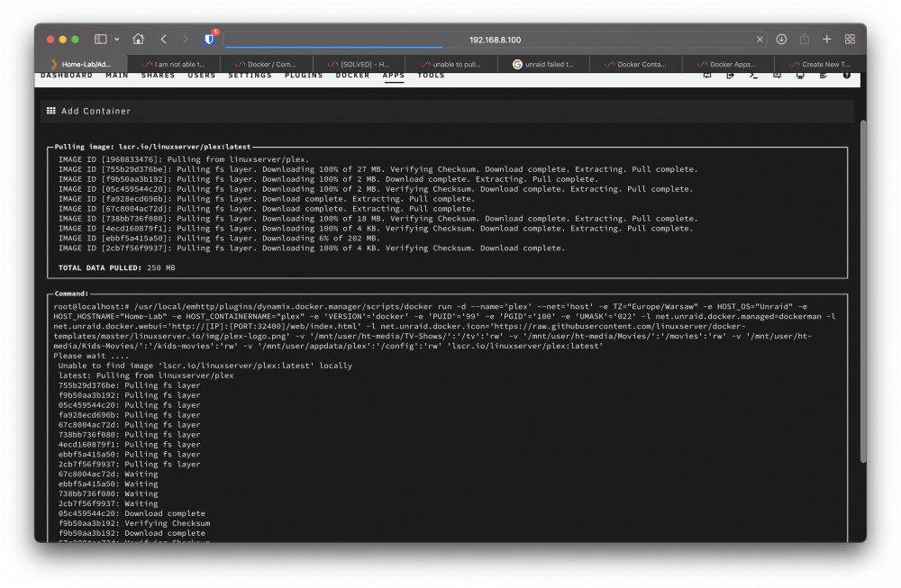Click the Unraid logout icon

[x=731, y=76]
